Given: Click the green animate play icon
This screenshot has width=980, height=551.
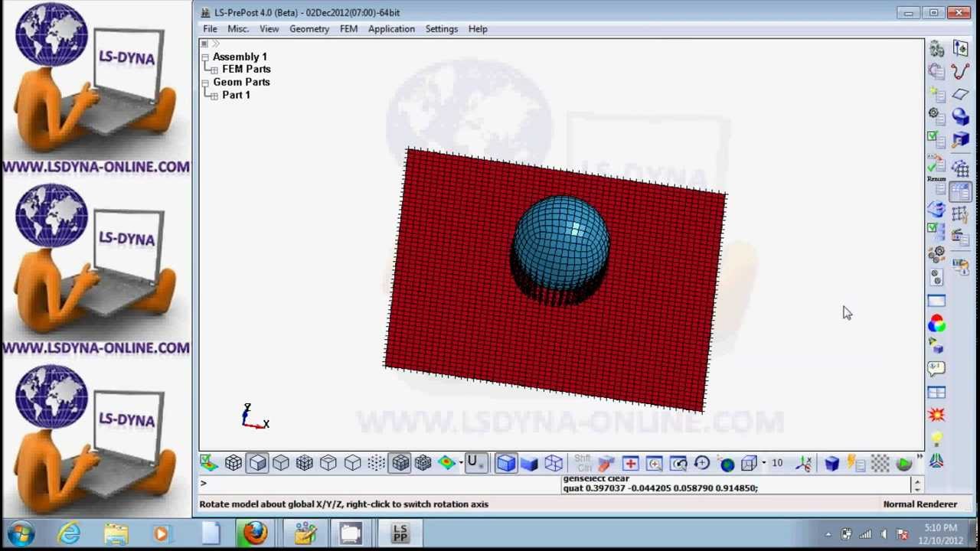Looking at the screenshot, I should pos(903,463).
